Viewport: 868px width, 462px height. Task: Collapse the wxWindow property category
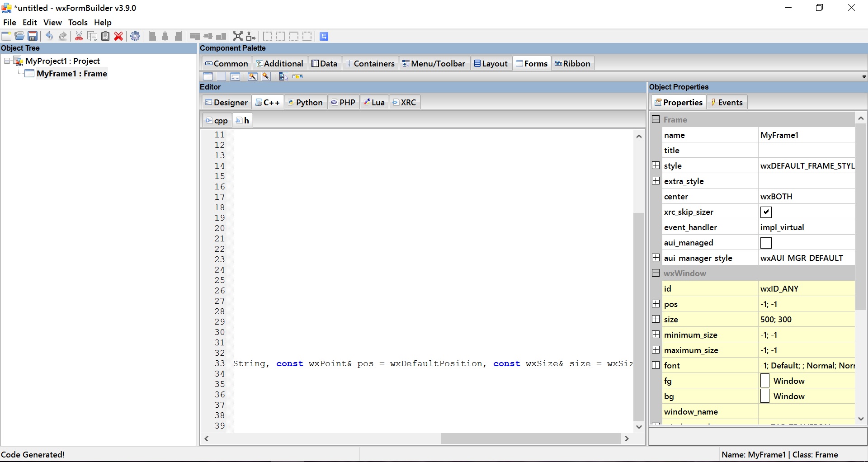656,273
